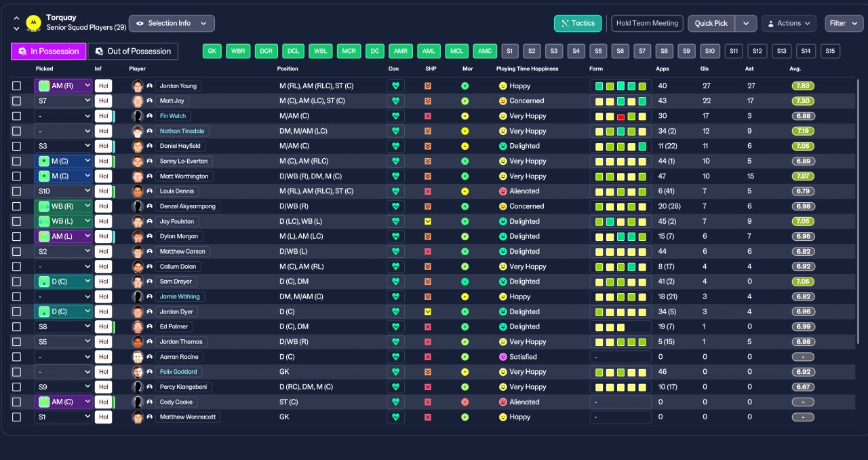Image resolution: width=868 pixels, height=460 pixels.
Task: Open the arrow next to Quick Pick
Action: [x=746, y=23]
